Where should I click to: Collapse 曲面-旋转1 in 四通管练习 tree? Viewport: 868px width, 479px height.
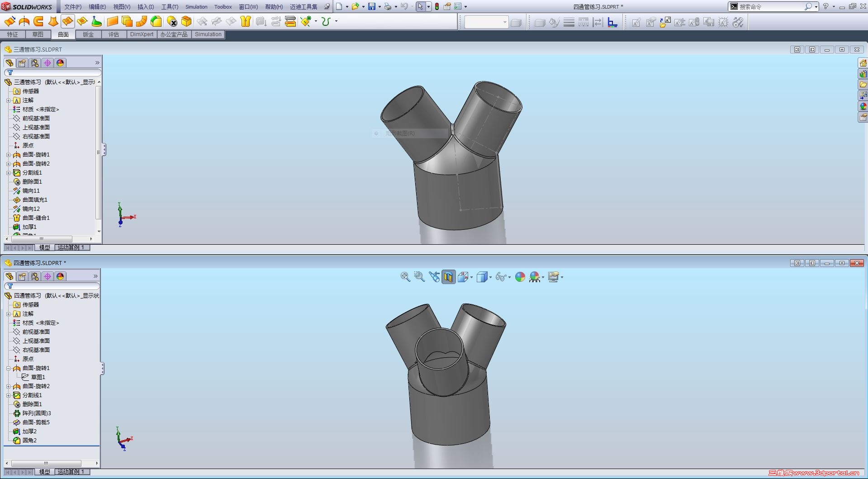8,368
